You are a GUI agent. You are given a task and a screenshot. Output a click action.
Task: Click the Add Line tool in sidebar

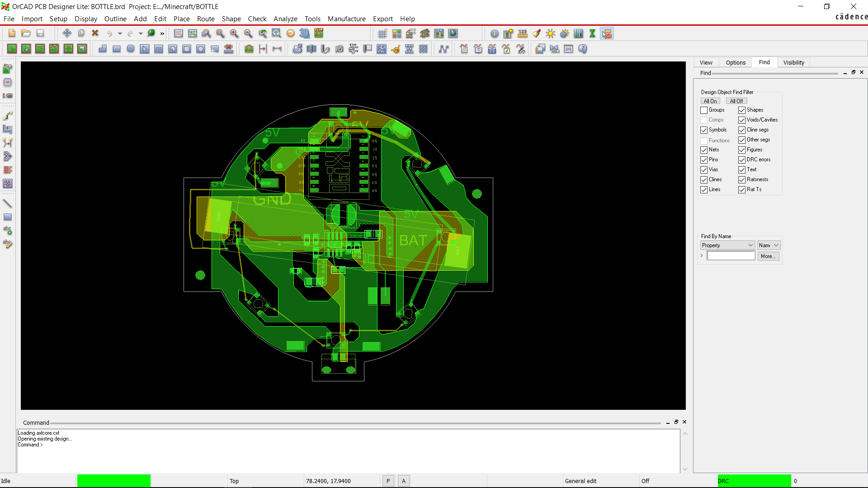[x=8, y=203]
